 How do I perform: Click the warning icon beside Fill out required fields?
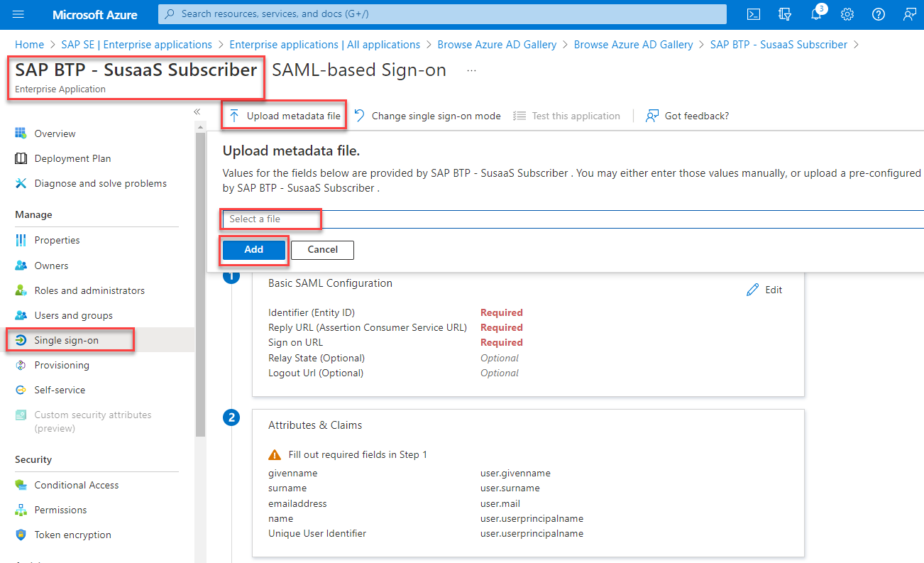(x=275, y=454)
